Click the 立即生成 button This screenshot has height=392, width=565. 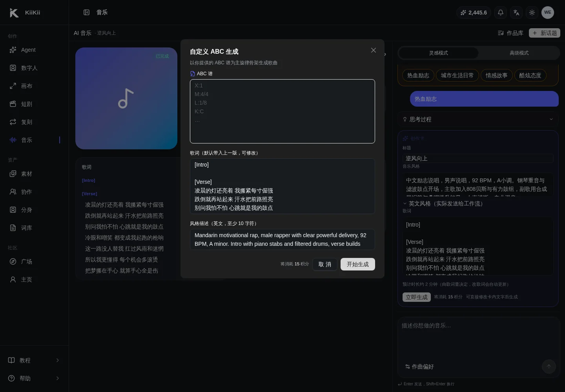click(417, 297)
